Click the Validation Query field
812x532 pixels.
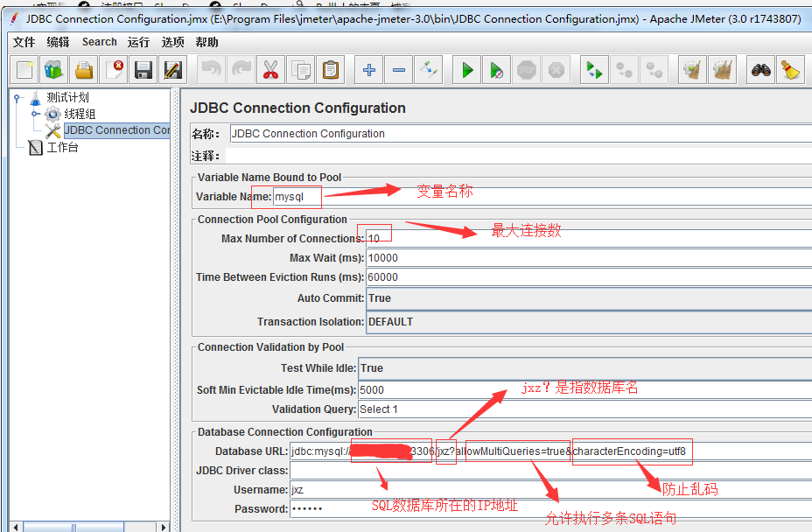click(x=585, y=409)
